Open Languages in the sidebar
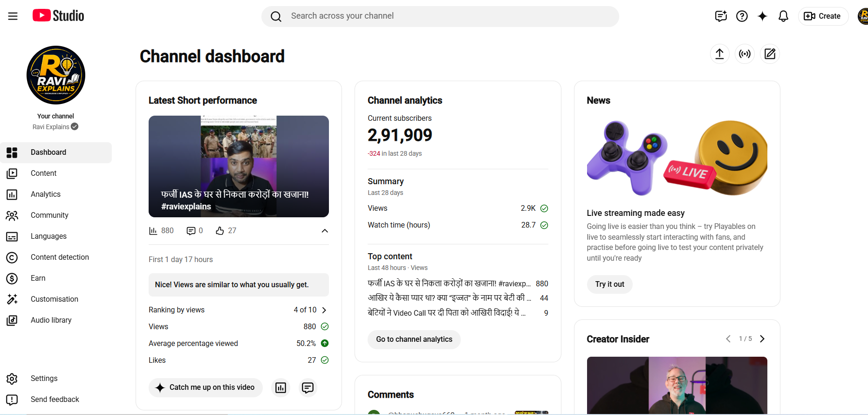Image resolution: width=868 pixels, height=415 pixels. point(56,236)
